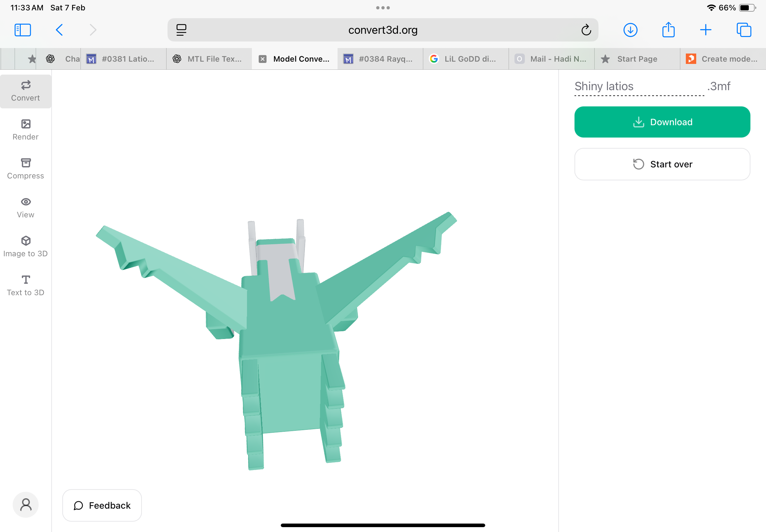Switch to the Cha ChatGPT tab
766x532 pixels.
click(x=59, y=59)
